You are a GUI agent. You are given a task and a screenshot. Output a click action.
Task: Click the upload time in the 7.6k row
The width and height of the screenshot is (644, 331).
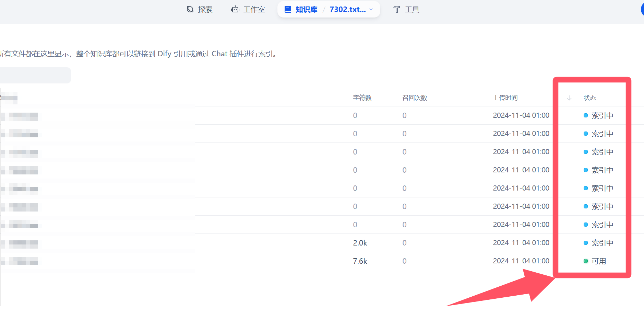(x=521, y=261)
